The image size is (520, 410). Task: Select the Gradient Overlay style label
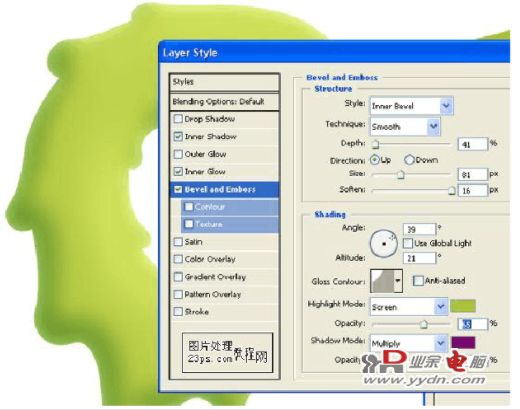pyautogui.click(x=215, y=277)
